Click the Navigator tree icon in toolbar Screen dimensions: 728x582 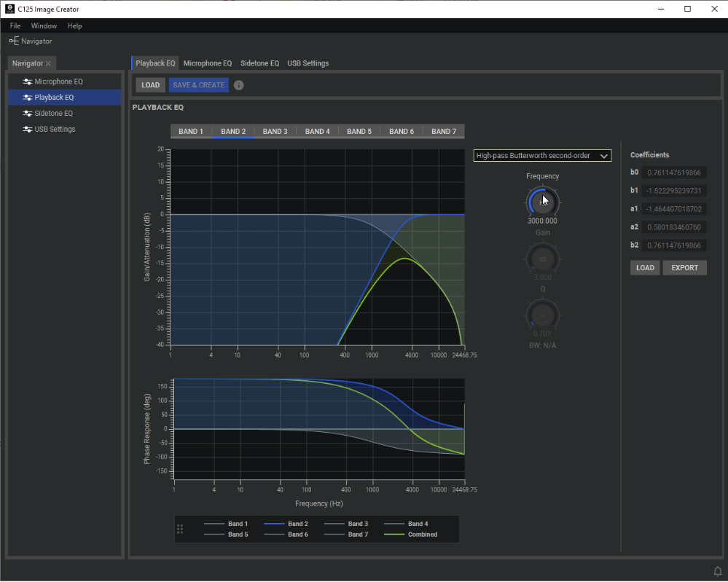14,41
